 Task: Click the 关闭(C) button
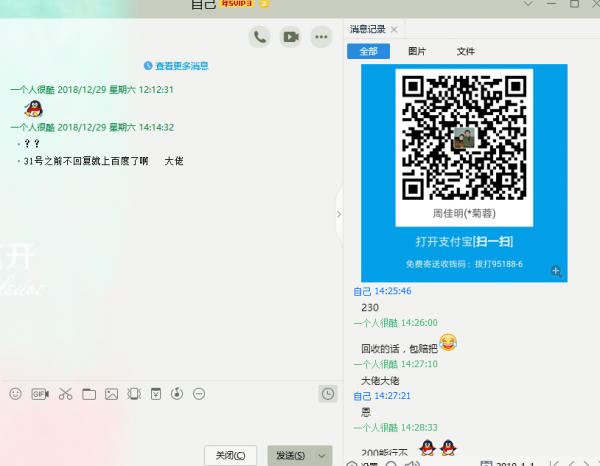[x=230, y=455]
